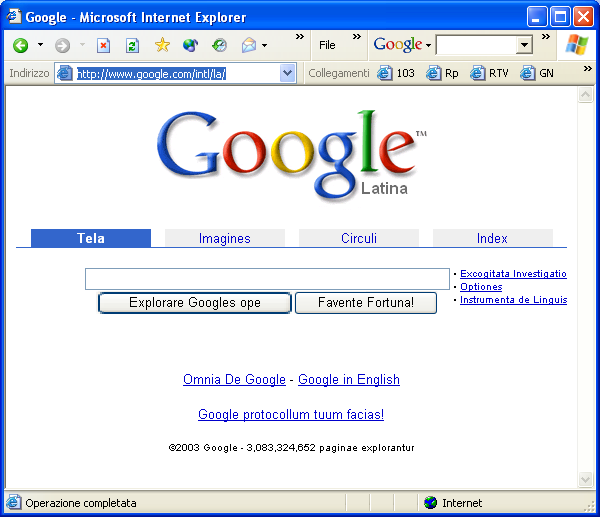Select the Tela tab
The width and height of the screenshot is (600, 517).
(91, 238)
